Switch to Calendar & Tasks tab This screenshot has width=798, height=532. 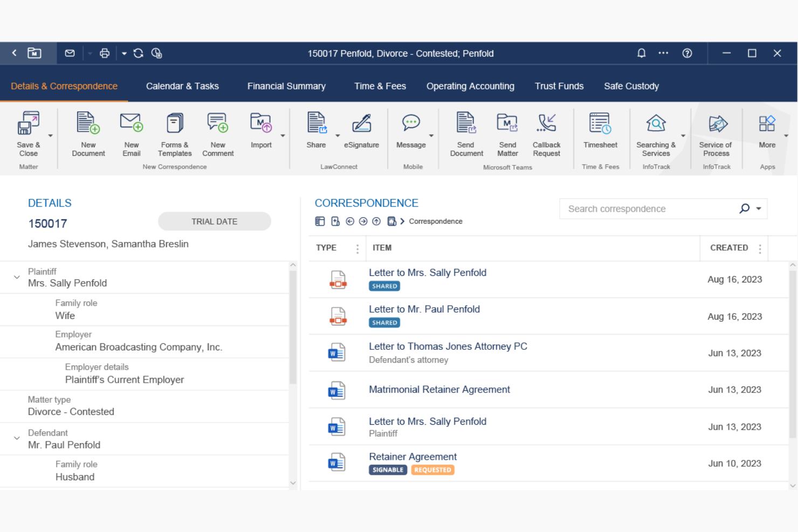[182, 86]
